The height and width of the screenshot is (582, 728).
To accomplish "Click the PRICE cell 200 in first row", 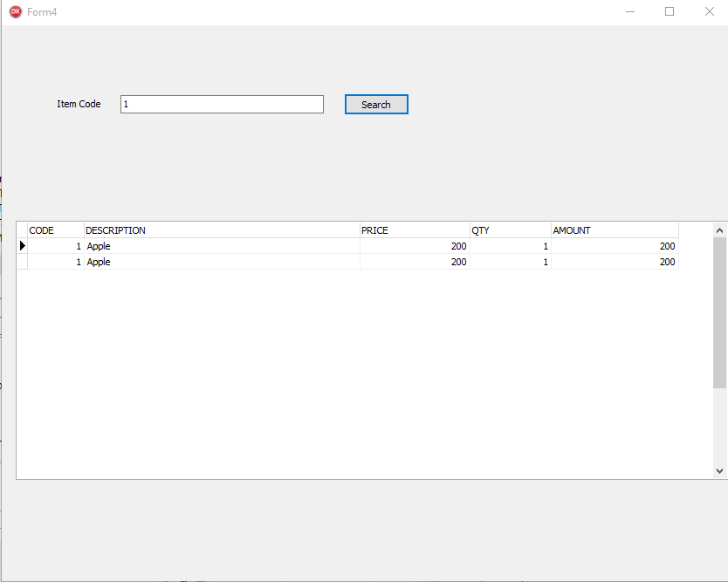I will click(x=414, y=246).
